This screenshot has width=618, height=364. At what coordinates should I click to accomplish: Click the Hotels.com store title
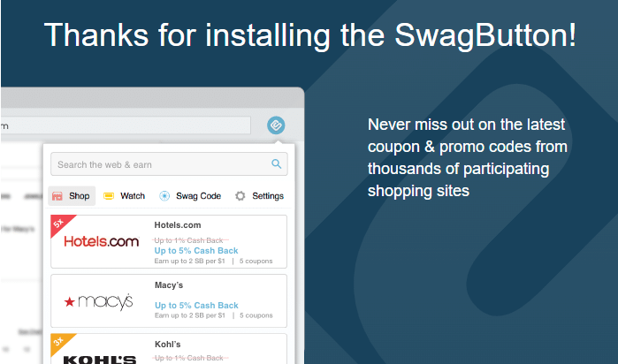click(178, 225)
